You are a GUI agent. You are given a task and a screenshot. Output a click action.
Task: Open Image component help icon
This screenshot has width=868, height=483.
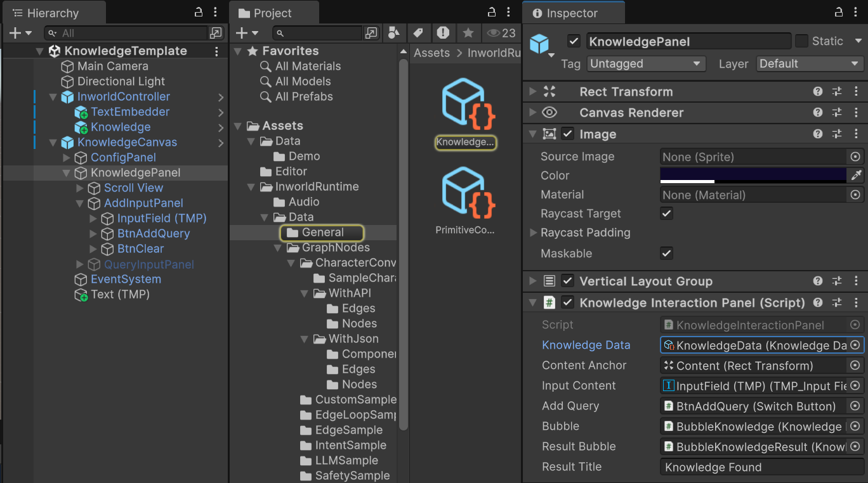(x=818, y=134)
